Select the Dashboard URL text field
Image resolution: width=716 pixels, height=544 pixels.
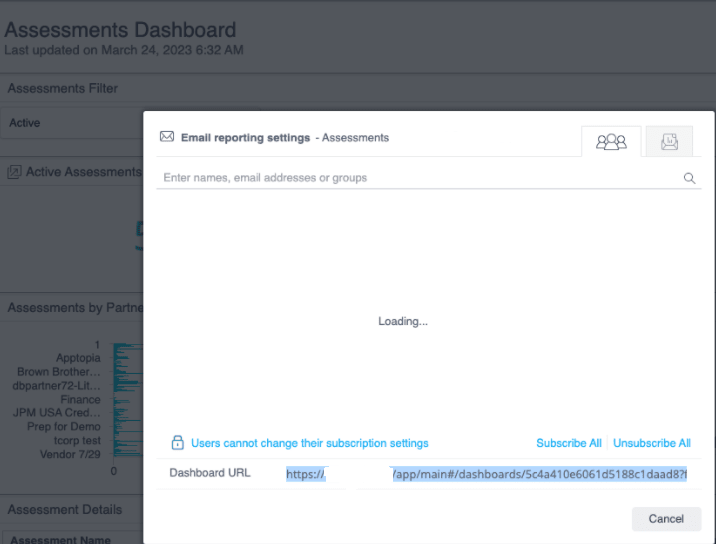pos(486,474)
